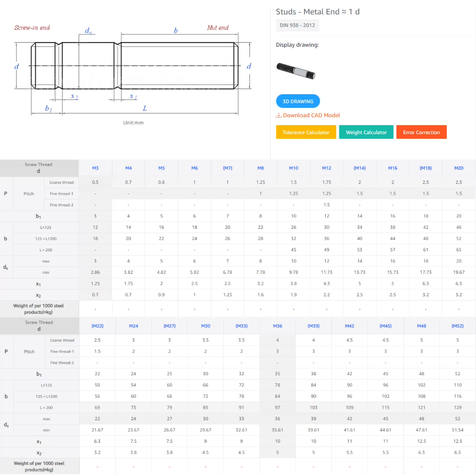Image resolution: width=476 pixels, height=475 pixels.
Task: Select the M10 thread column header
Action: (x=294, y=168)
